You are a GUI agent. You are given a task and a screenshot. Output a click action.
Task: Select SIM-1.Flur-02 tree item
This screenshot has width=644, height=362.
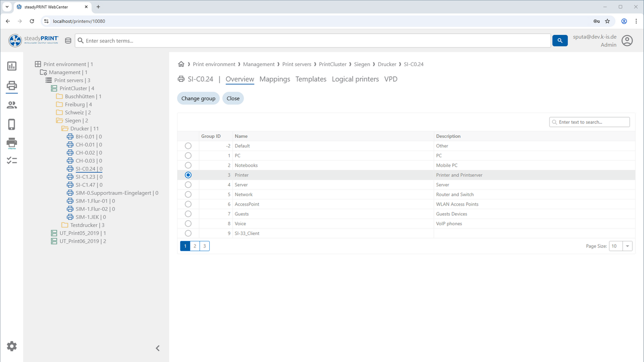tap(95, 209)
